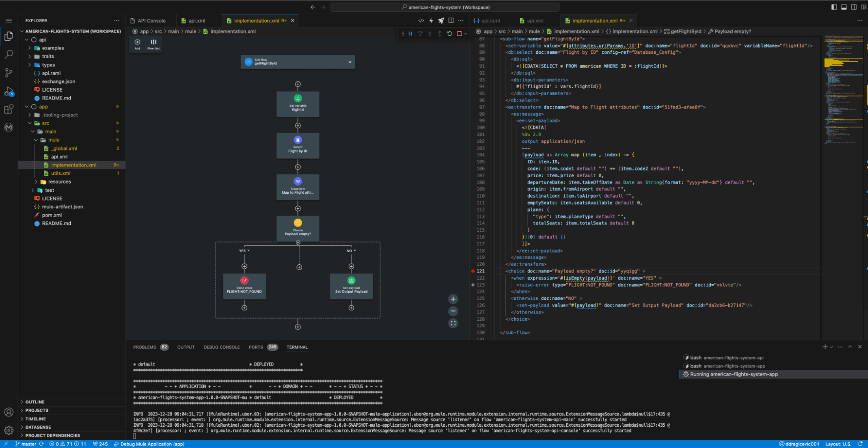The height and width of the screenshot is (448, 868).
Task: Open the Run and Debug activity bar icon
Action: tap(9, 91)
